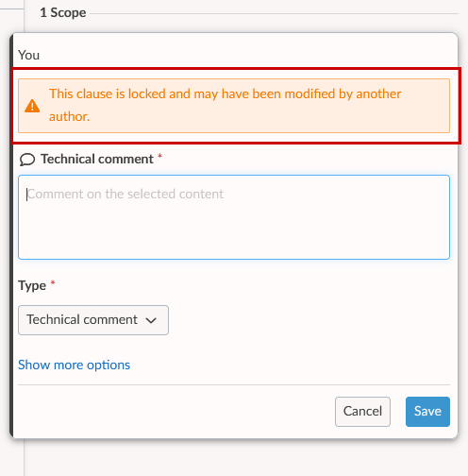Image resolution: width=468 pixels, height=476 pixels.
Task: Click red asterisk beside Type label
Action: click(x=53, y=282)
